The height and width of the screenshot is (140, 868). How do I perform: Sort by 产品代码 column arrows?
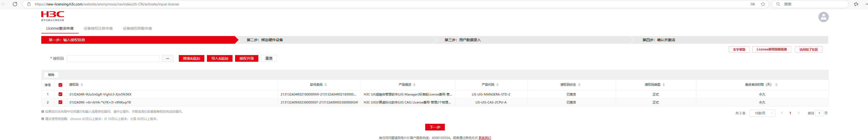(x=498, y=85)
